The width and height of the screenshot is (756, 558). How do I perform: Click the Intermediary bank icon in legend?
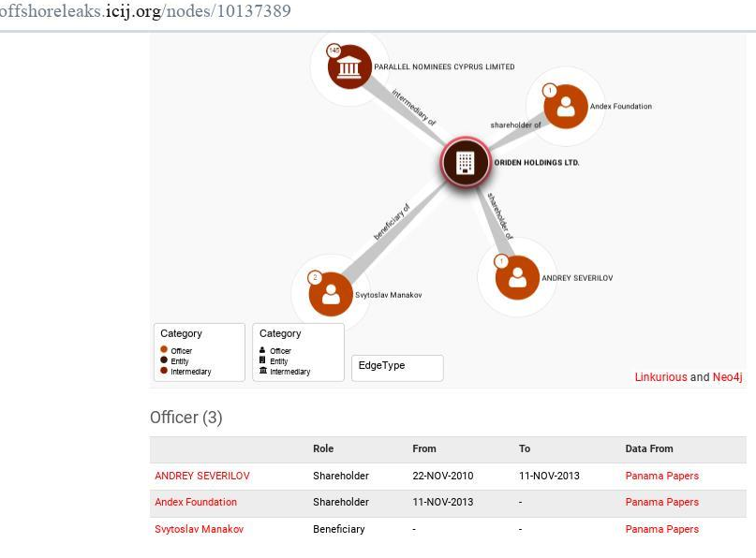point(262,372)
